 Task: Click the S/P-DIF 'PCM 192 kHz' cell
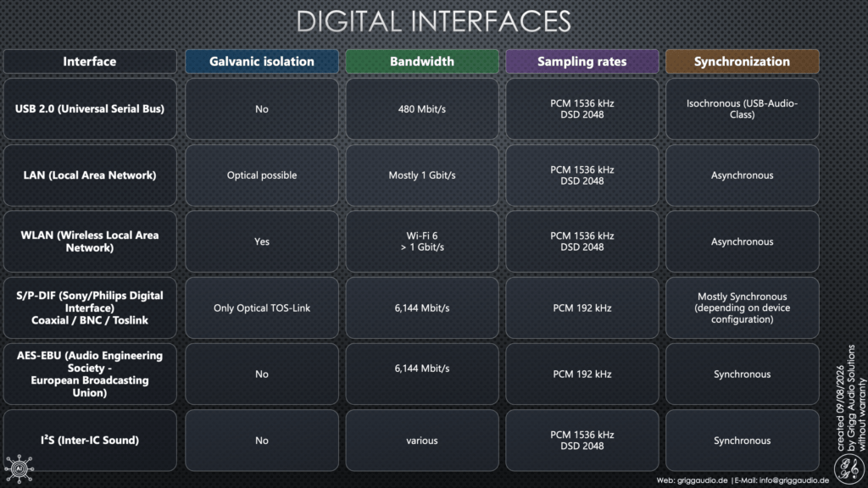[x=581, y=308]
